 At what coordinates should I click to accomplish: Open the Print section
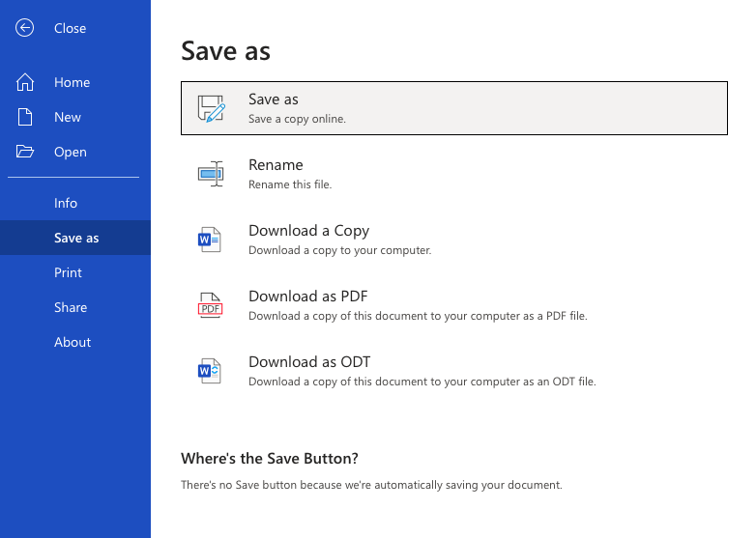pos(68,272)
